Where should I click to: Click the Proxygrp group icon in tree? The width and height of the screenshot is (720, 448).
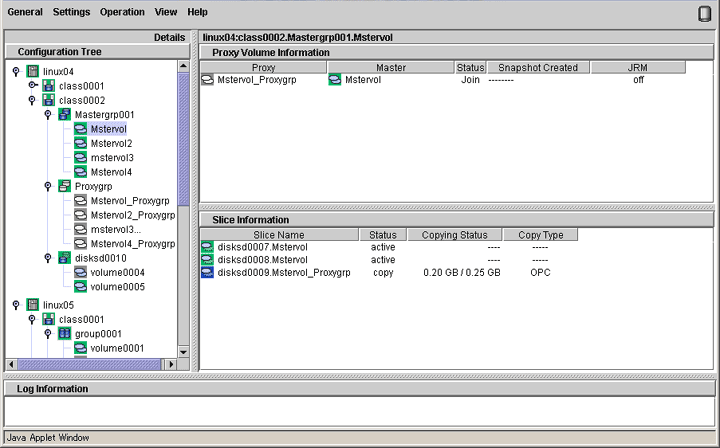[65, 186]
